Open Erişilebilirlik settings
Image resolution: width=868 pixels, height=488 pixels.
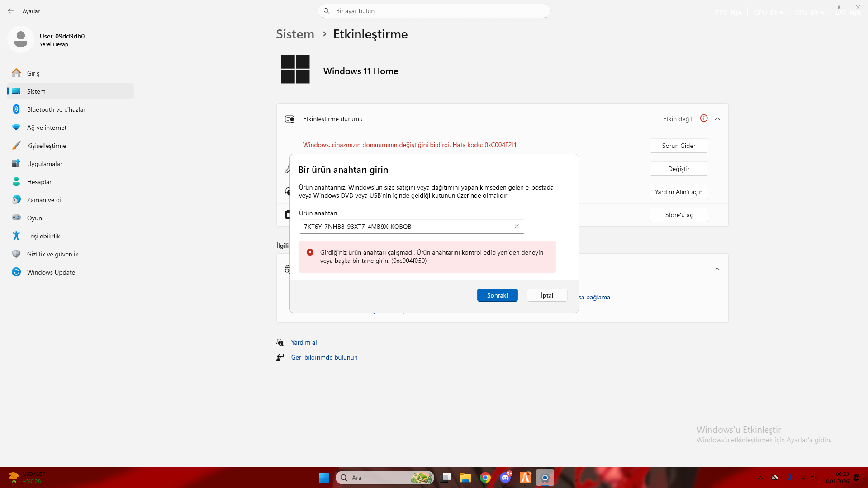tap(71, 236)
